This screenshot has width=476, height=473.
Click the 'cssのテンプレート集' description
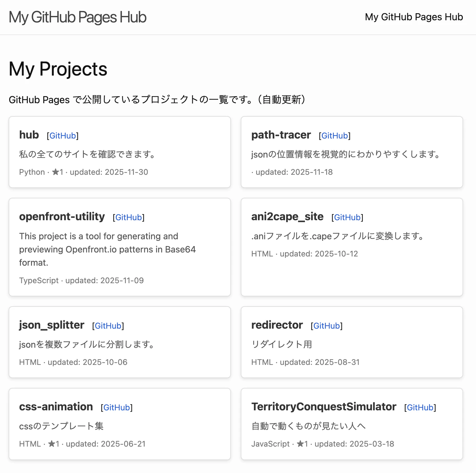point(61,426)
